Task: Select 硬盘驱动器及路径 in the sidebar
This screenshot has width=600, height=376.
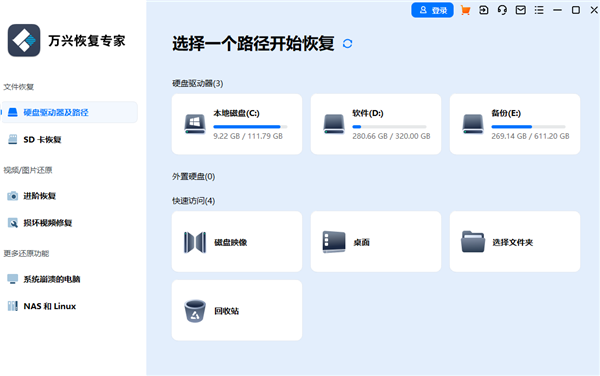Action: click(70, 112)
